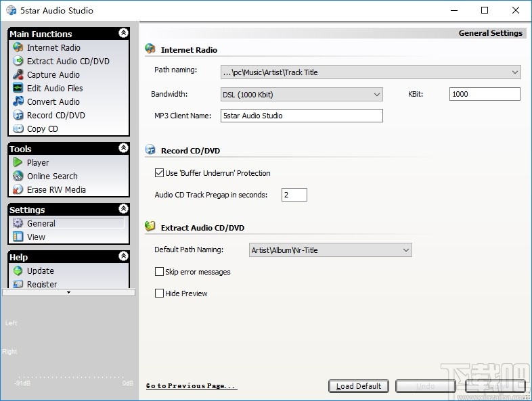Collapse the Tools panel

point(123,148)
